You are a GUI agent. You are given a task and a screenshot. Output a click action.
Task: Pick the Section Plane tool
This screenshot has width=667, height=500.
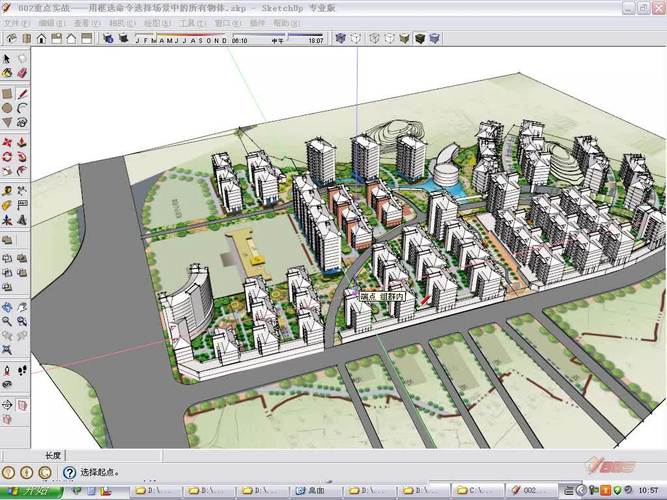pyautogui.click(x=7, y=405)
